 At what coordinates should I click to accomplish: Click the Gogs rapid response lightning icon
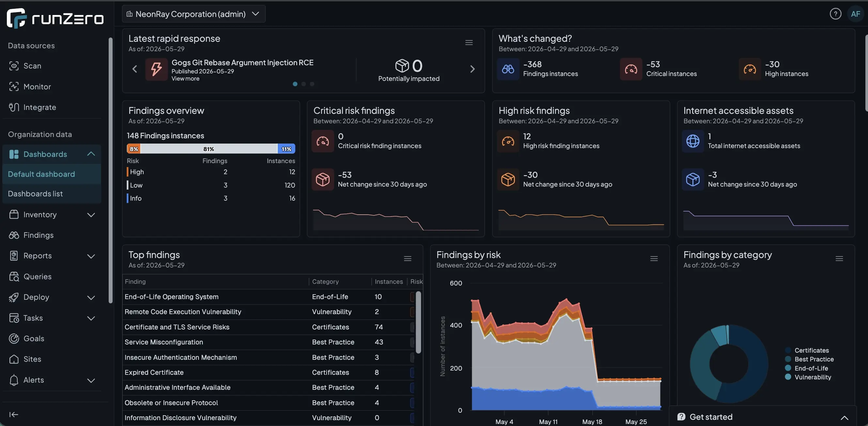pyautogui.click(x=156, y=69)
